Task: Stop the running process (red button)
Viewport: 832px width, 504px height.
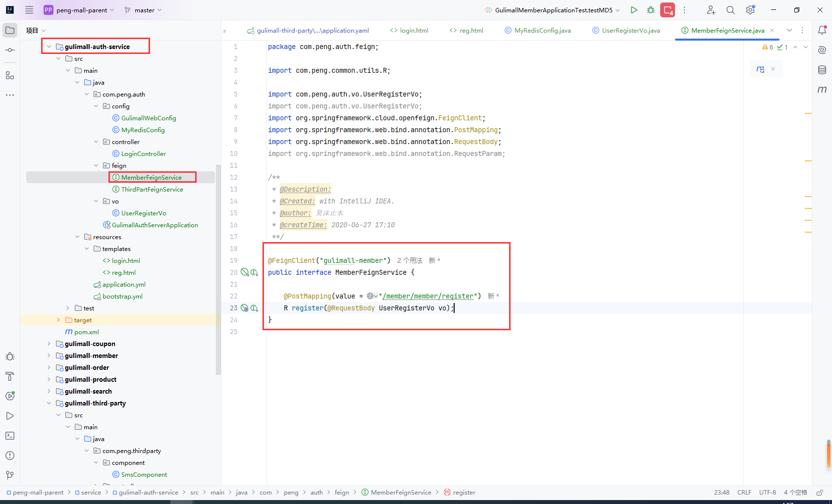Action: (668, 10)
